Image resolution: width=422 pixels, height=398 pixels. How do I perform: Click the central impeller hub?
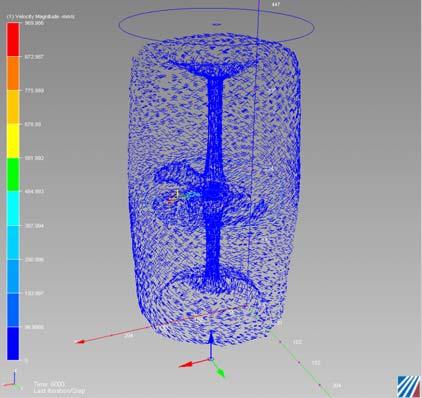[x=214, y=193]
